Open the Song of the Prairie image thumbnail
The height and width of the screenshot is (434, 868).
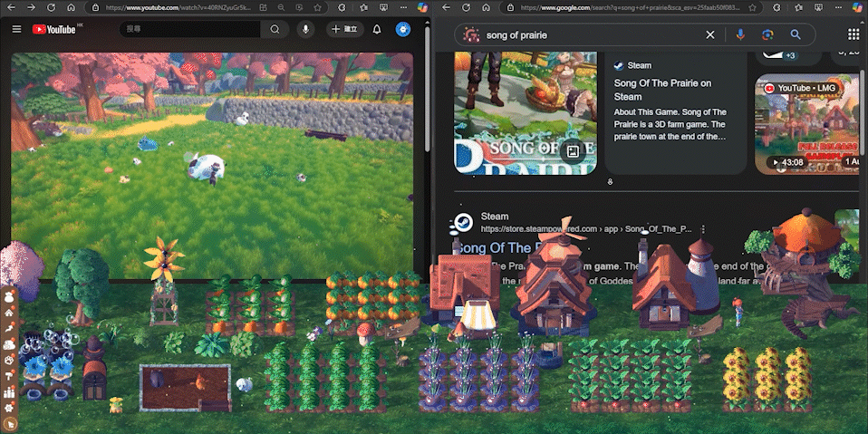526,113
